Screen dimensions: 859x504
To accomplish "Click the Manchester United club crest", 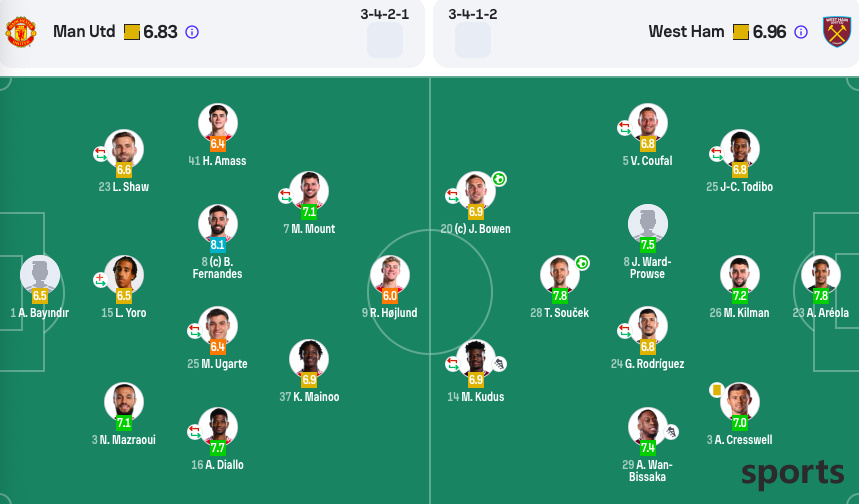I will pyautogui.click(x=21, y=32).
